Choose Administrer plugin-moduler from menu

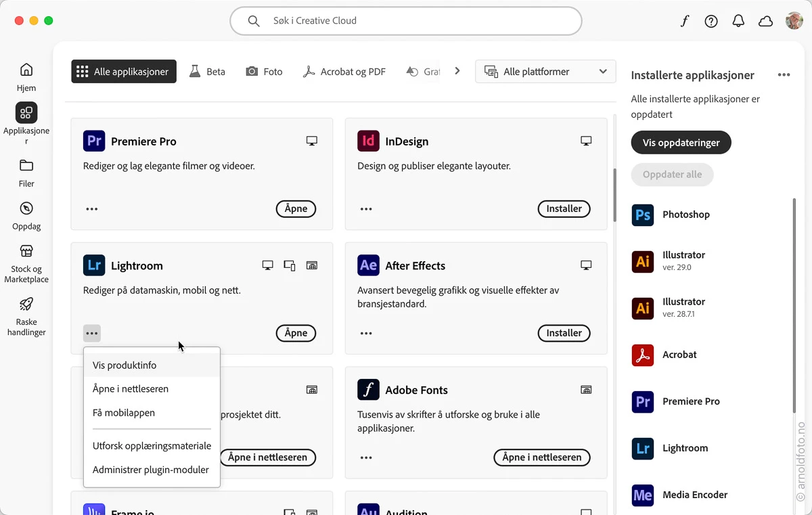point(152,470)
